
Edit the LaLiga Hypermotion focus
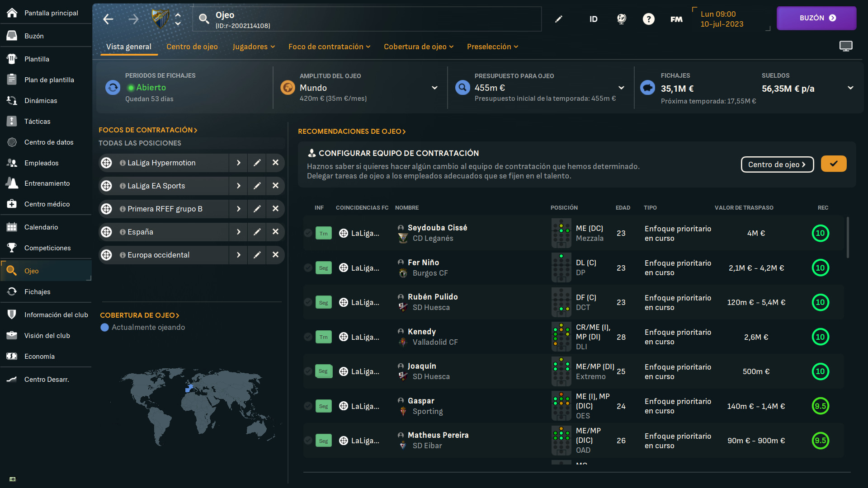[257, 163]
